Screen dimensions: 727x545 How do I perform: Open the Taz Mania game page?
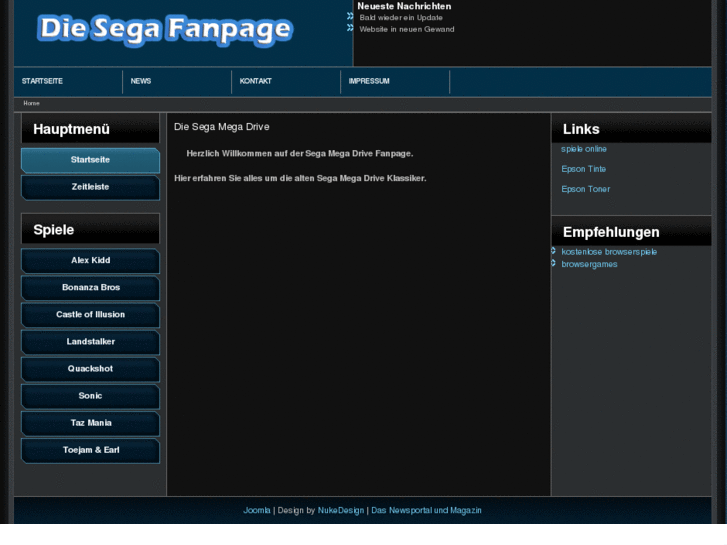pos(90,423)
